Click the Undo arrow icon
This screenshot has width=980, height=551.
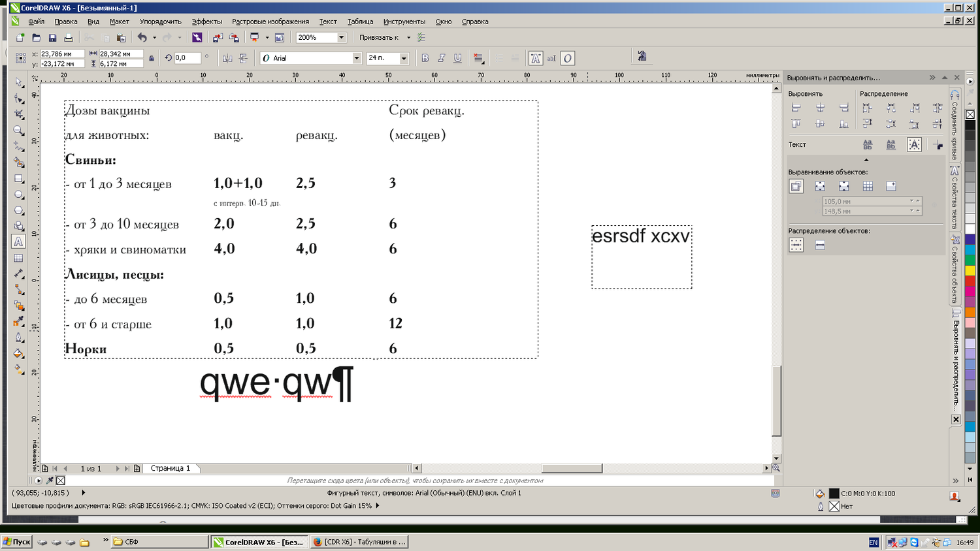pyautogui.click(x=142, y=38)
